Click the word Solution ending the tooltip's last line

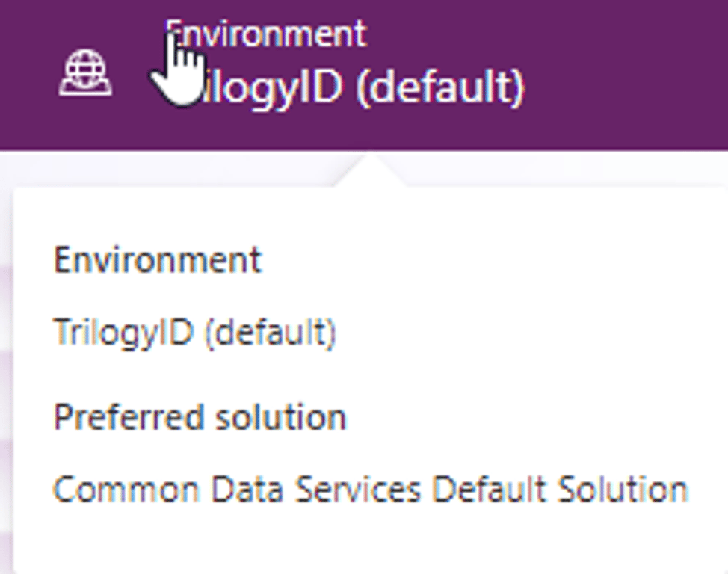623,489
